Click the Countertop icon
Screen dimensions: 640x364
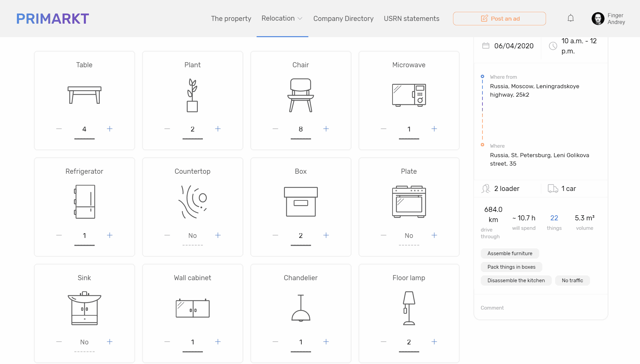(x=192, y=202)
